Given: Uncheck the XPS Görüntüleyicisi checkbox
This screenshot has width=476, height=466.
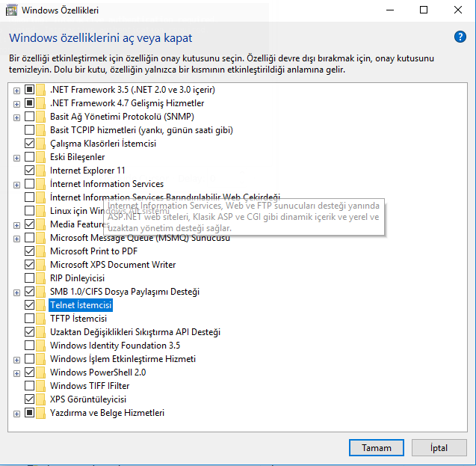Looking at the screenshot, I should 29,399.
